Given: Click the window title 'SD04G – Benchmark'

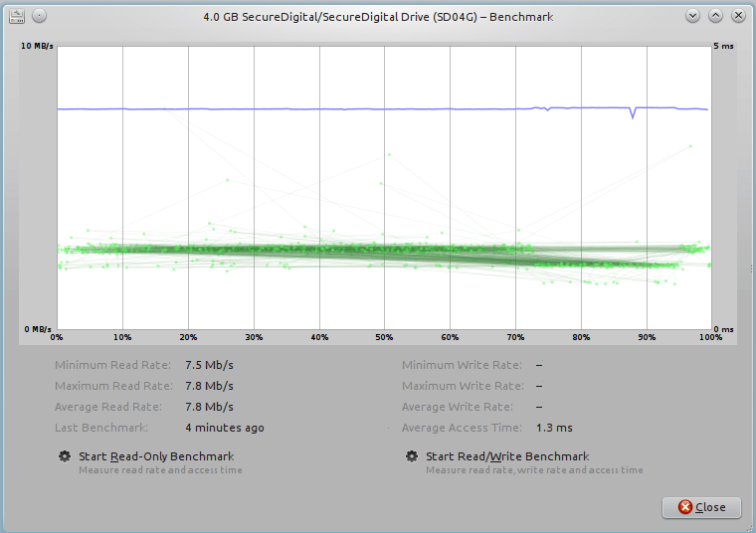Looking at the screenshot, I should click(x=378, y=17).
